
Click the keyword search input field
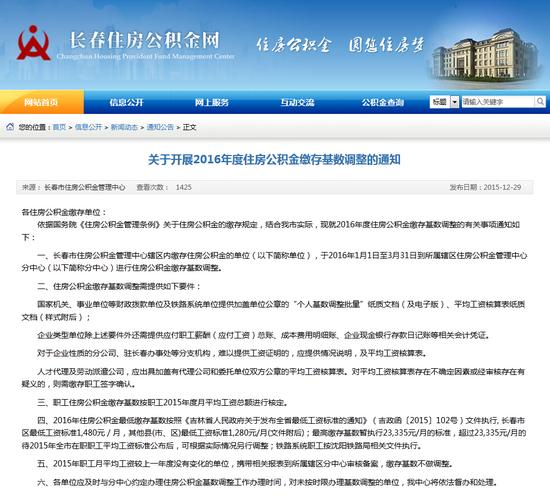tap(498, 102)
